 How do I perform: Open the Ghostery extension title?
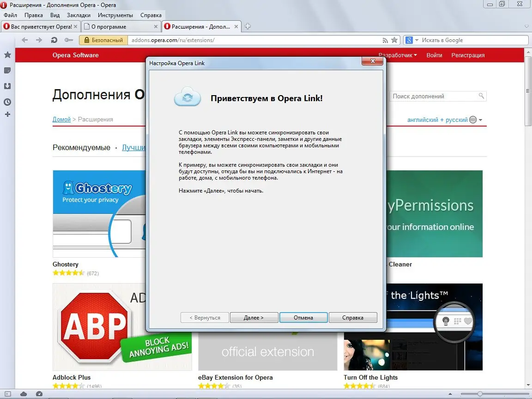coord(66,264)
